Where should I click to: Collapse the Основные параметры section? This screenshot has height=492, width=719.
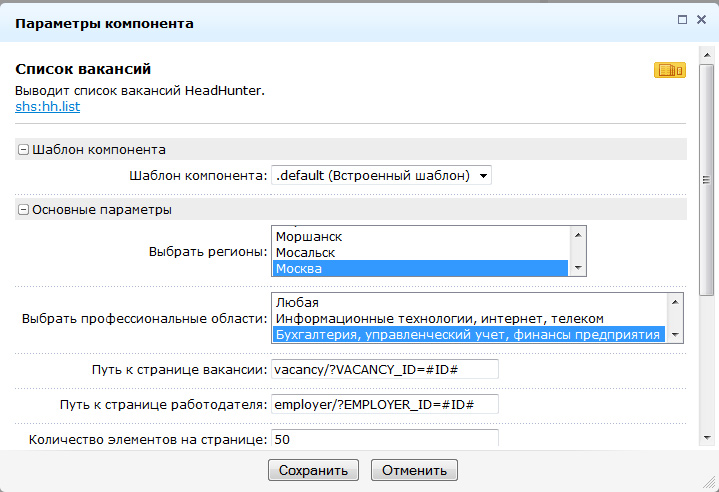pos(23,210)
